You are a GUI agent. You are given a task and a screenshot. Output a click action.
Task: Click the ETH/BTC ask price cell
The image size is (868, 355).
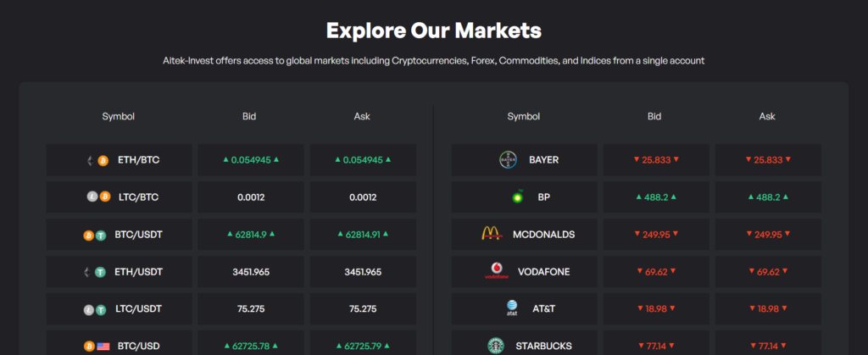[x=362, y=160]
